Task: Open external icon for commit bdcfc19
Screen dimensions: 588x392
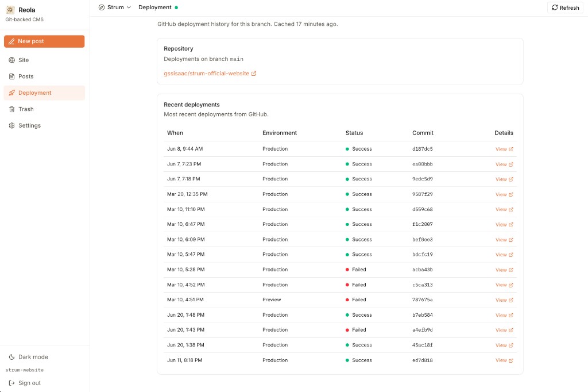Action: point(510,255)
